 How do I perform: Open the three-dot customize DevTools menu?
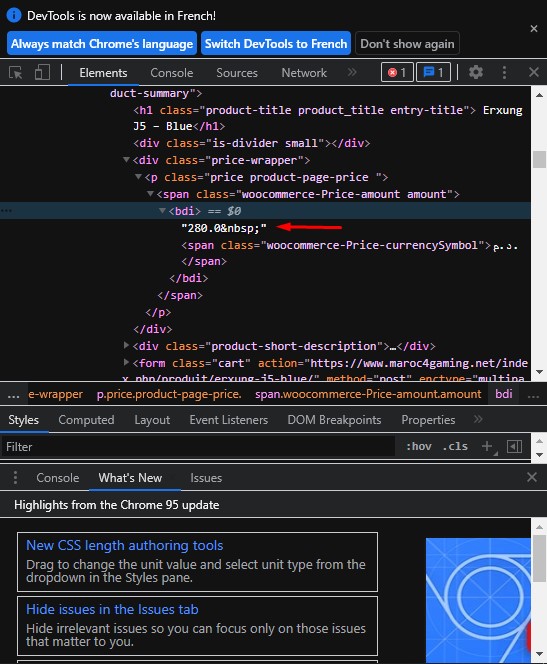click(504, 72)
